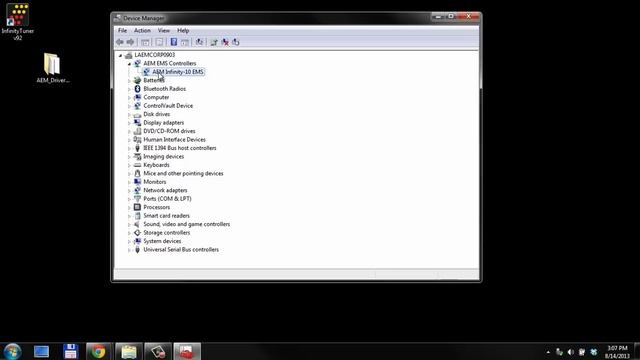Click the Bluetooth Radios category icon
Screen dimensions: 640x360
click(138, 89)
